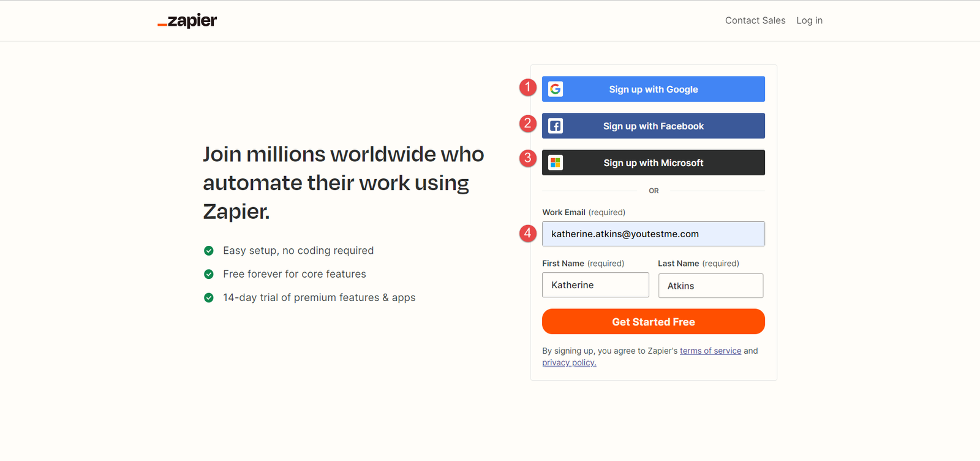
Task: Open Contact Sales in the header
Action: (x=755, y=20)
